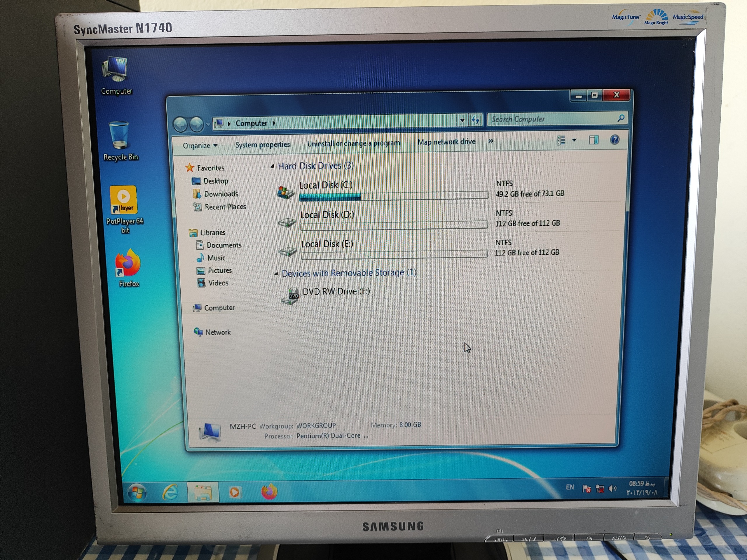Show more toolbar commands chevron
The image size is (747, 560).
[491, 141]
